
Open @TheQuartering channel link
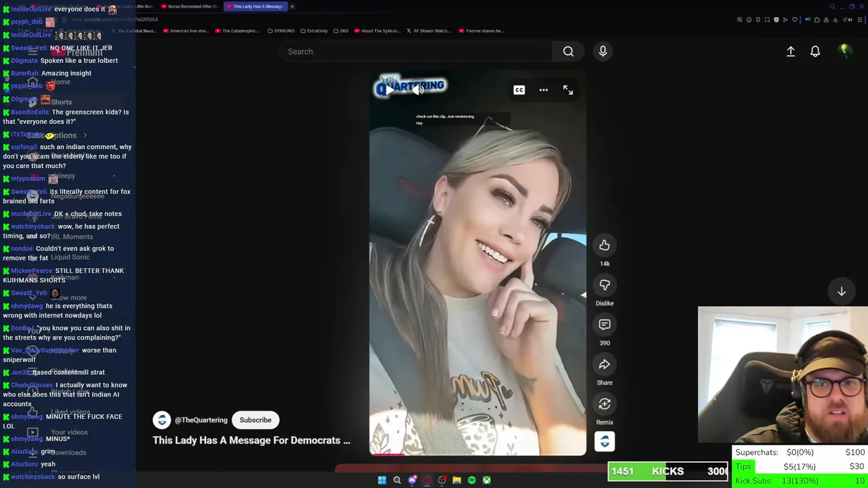(x=201, y=420)
